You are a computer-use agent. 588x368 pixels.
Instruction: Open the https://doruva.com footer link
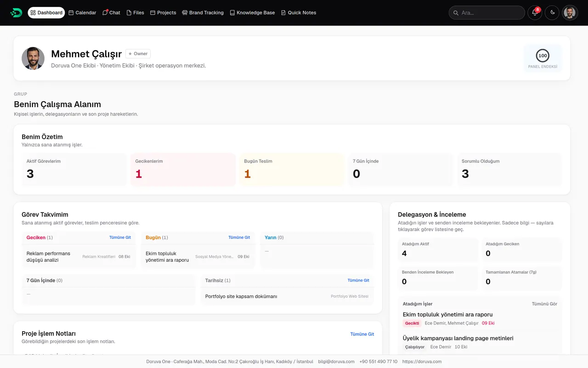point(422,362)
